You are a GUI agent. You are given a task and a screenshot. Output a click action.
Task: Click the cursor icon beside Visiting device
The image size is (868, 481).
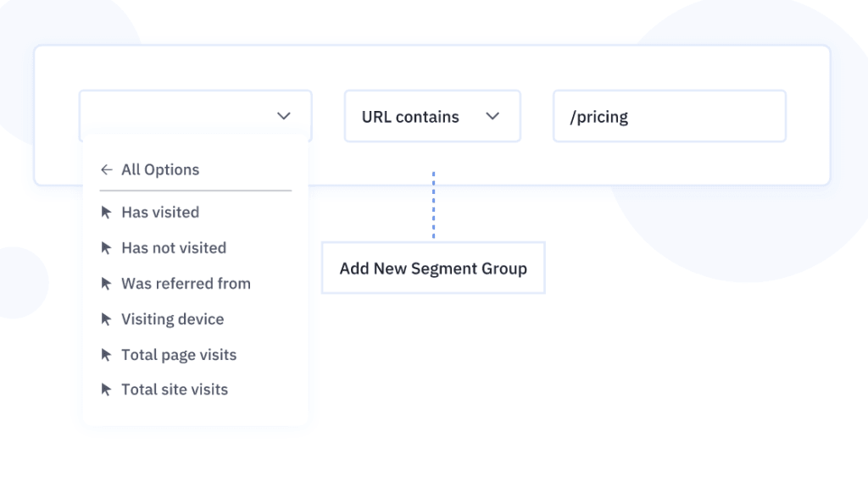tap(106, 319)
